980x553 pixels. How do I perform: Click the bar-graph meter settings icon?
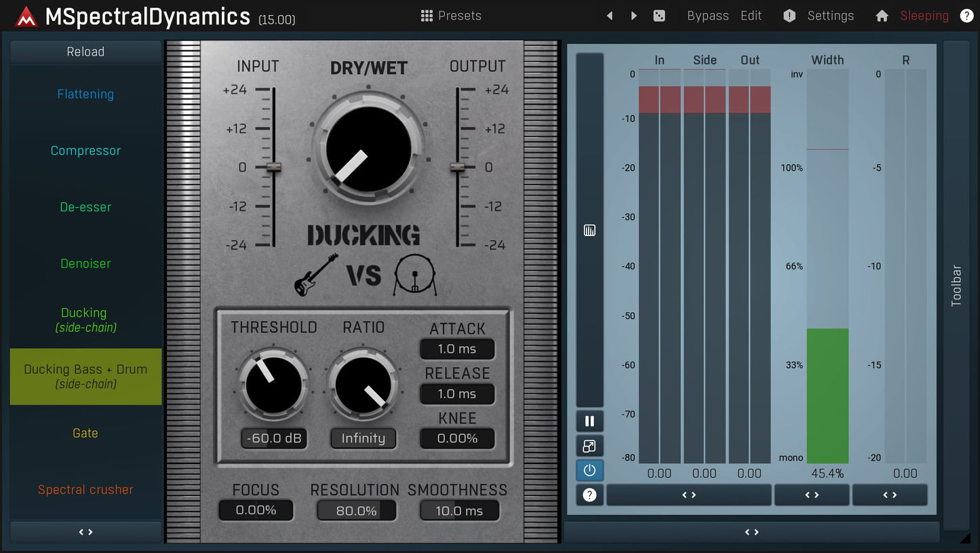tap(589, 230)
